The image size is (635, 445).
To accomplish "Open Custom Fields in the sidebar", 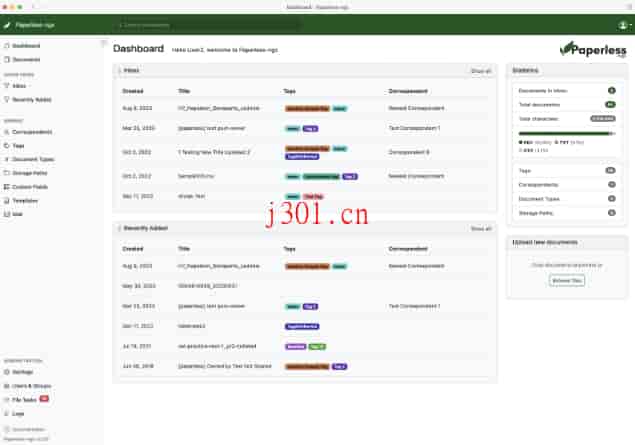I will click(x=31, y=186).
